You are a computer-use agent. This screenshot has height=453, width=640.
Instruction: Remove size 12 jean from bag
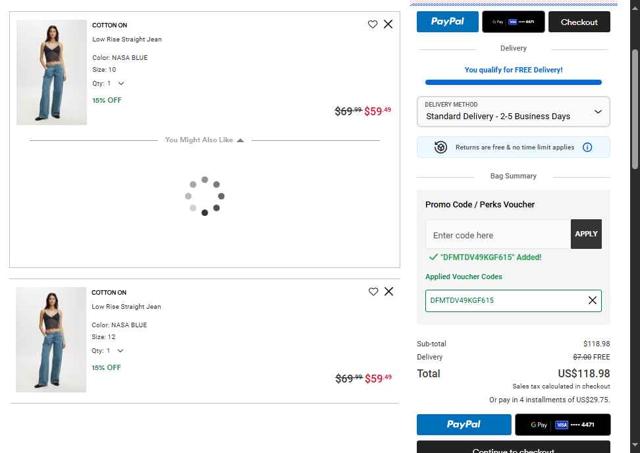[x=389, y=291]
